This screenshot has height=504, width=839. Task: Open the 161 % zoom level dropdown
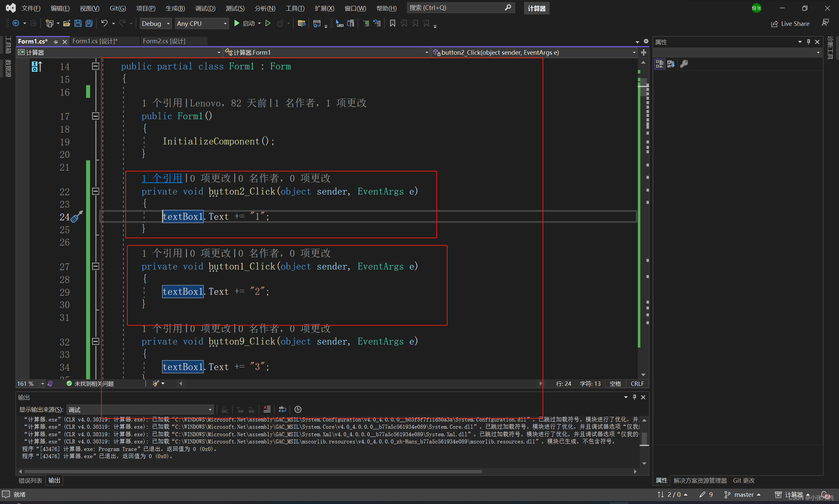click(x=30, y=383)
